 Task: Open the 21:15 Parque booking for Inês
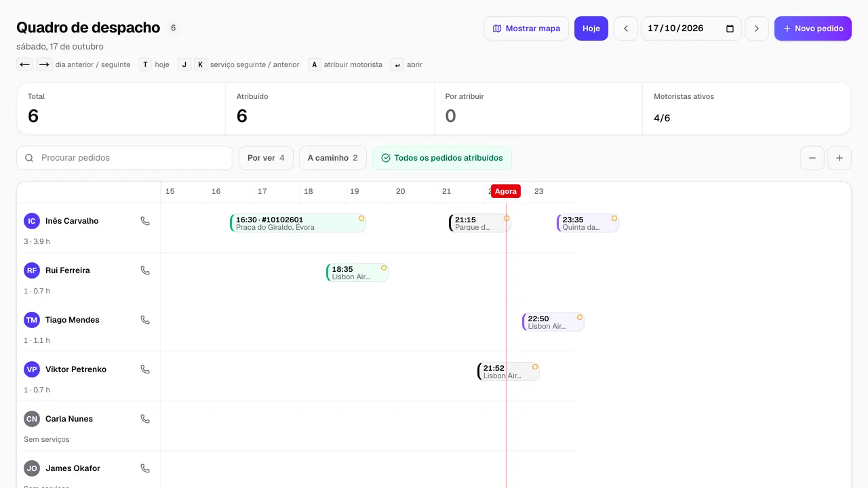[480, 223]
